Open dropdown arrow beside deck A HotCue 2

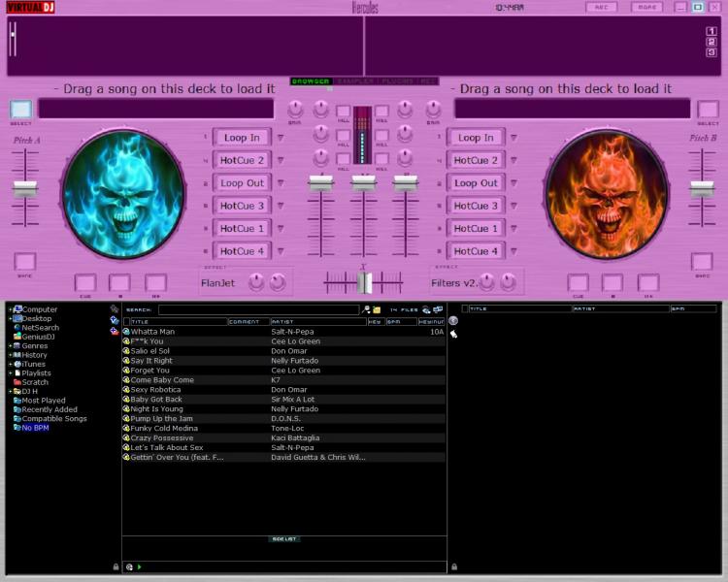coord(281,160)
